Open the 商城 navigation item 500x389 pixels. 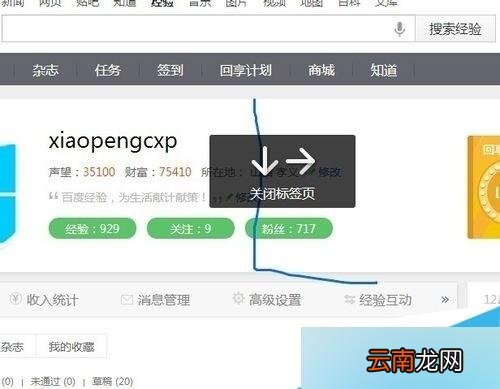click(x=321, y=70)
